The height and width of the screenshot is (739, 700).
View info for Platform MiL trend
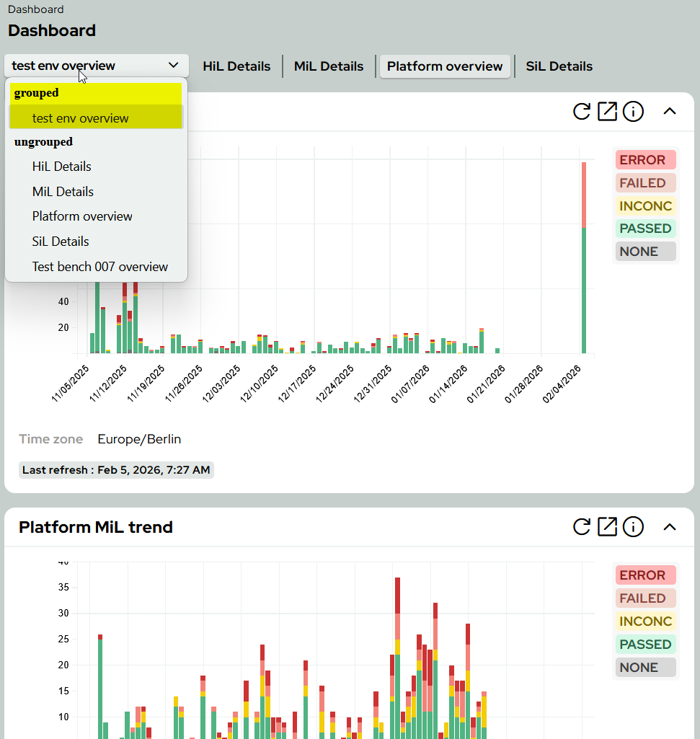[x=633, y=527]
